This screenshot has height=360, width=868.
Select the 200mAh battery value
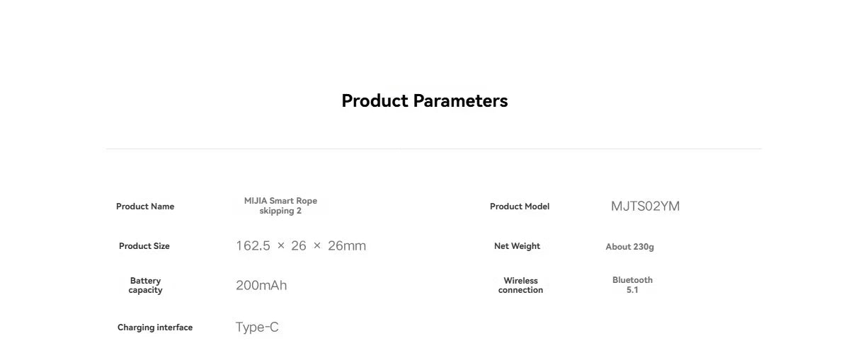click(x=261, y=286)
